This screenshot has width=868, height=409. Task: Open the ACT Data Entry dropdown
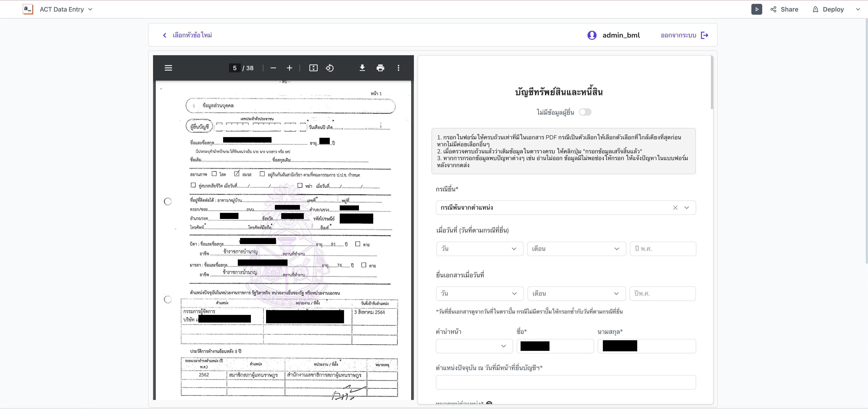pyautogui.click(x=66, y=9)
